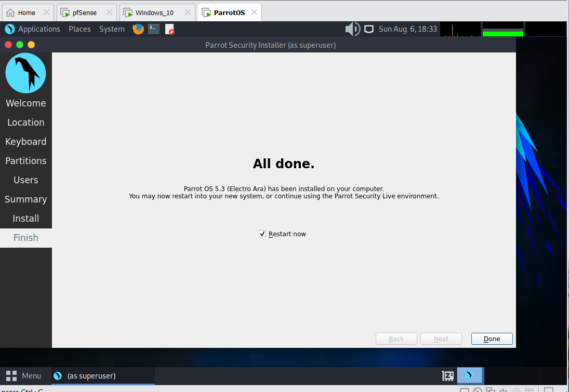Click the CPU graph in the top panel
Image resolution: width=569 pixels, height=392 pixels.
tap(460, 30)
